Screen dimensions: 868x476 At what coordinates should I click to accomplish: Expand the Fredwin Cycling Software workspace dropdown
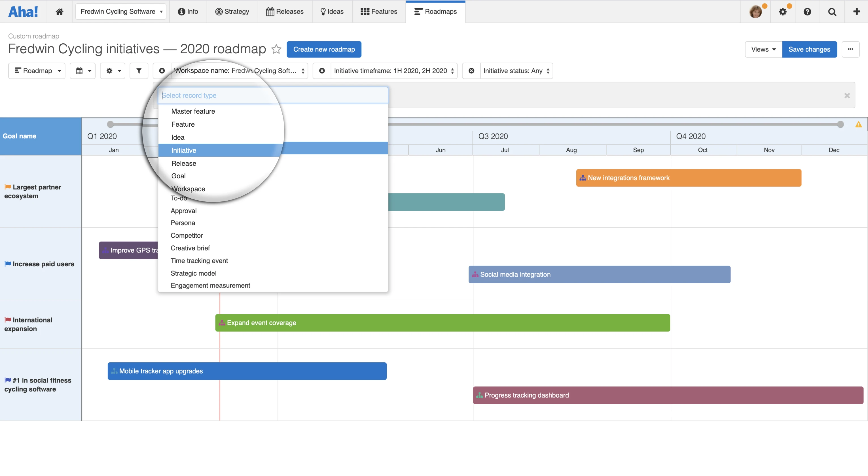pyautogui.click(x=121, y=11)
